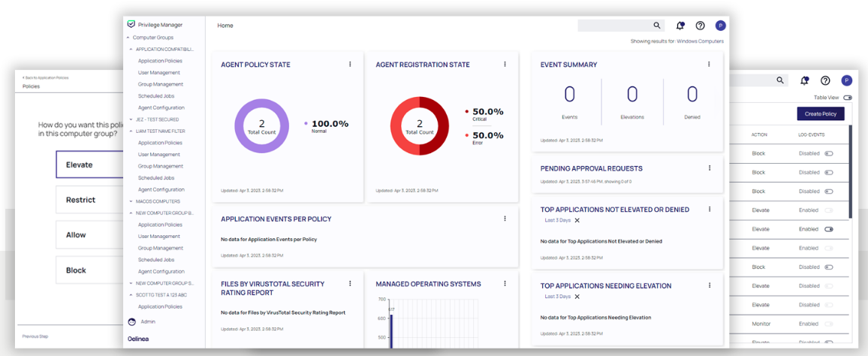
Task: Expand the NEW COMPUTER GROUP S... group
Action: click(x=131, y=283)
